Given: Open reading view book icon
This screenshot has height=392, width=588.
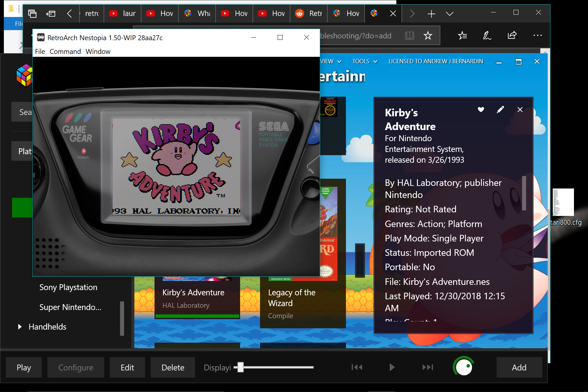Looking at the screenshot, I should [409, 36].
